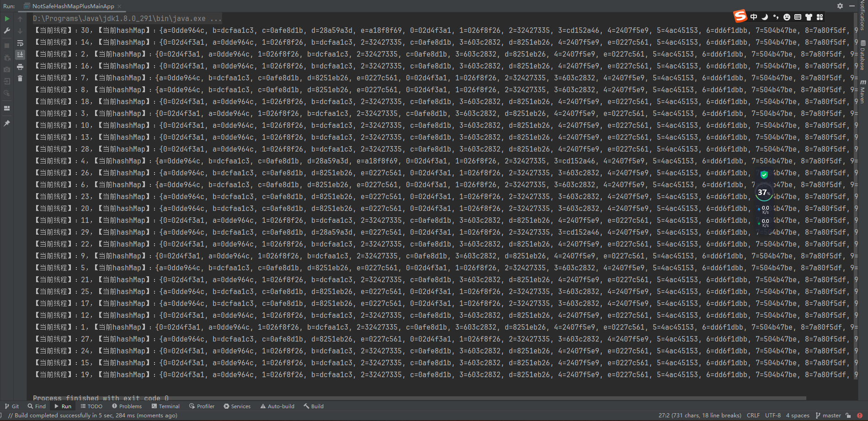The width and height of the screenshot is (868, 421).
Task: Toggle Sogou punctuation mode icon
Action: point(776,17)
